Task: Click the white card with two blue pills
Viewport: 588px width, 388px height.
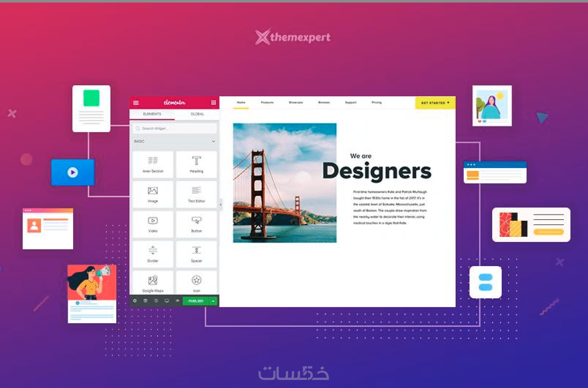Action: coord(486,282)
